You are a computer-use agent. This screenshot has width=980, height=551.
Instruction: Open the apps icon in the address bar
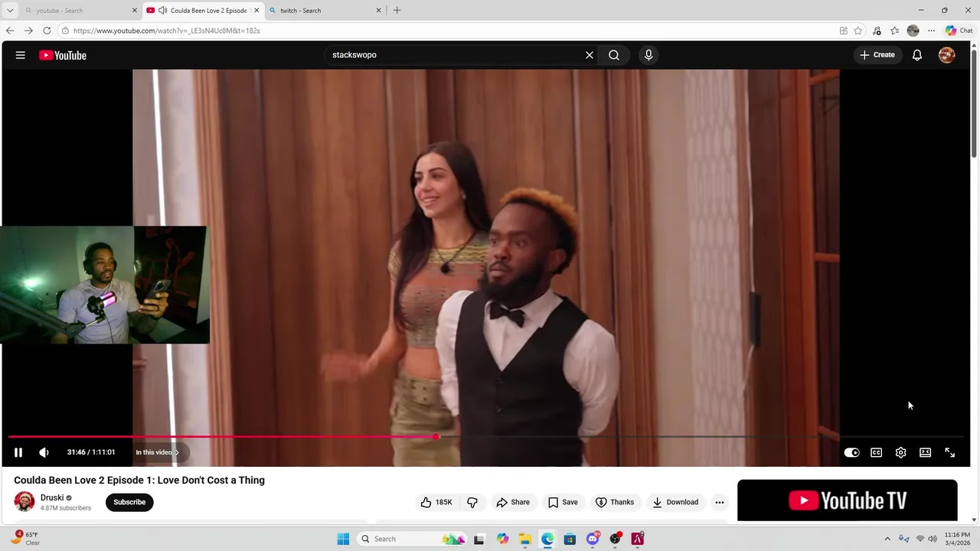pos(844,31)
